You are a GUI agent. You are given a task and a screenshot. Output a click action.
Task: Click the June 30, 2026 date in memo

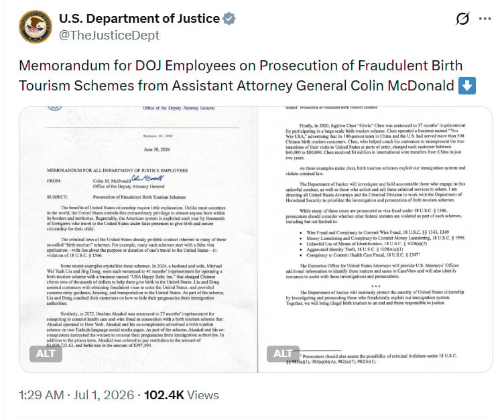(x=157, y=149)
